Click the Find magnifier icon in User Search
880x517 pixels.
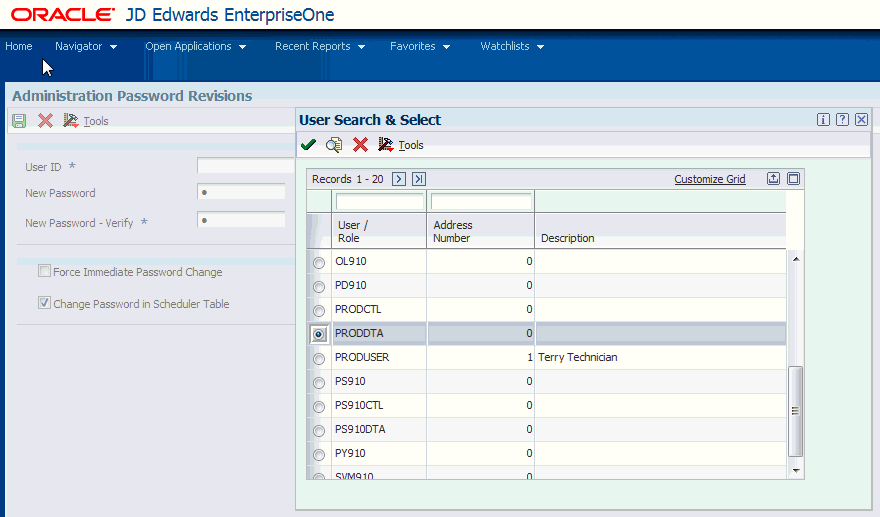[334, 145]
